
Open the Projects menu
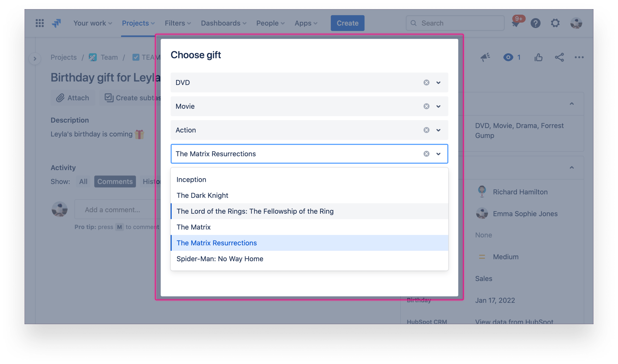[x=138, y=23]
